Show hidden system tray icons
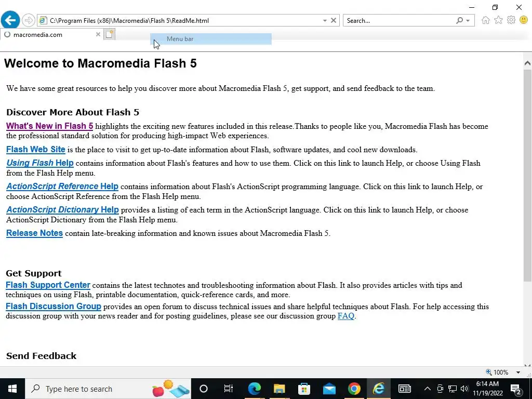 [428, 389]
